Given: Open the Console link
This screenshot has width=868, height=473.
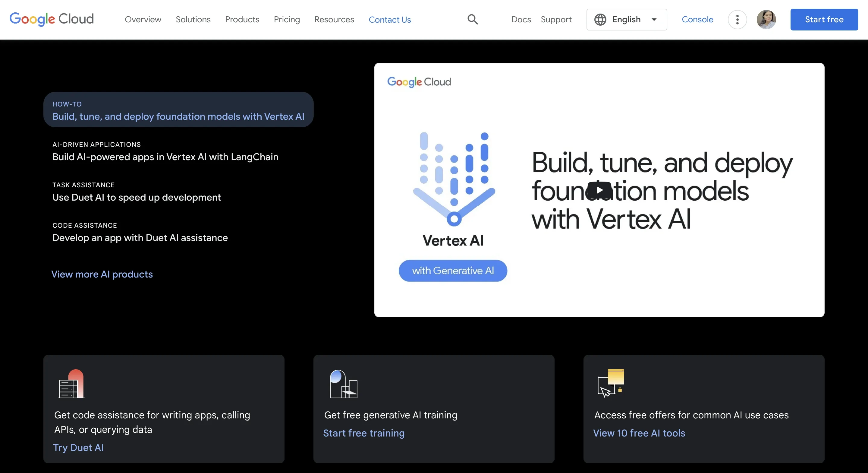Looking at the screenshot, I should 697,20.
